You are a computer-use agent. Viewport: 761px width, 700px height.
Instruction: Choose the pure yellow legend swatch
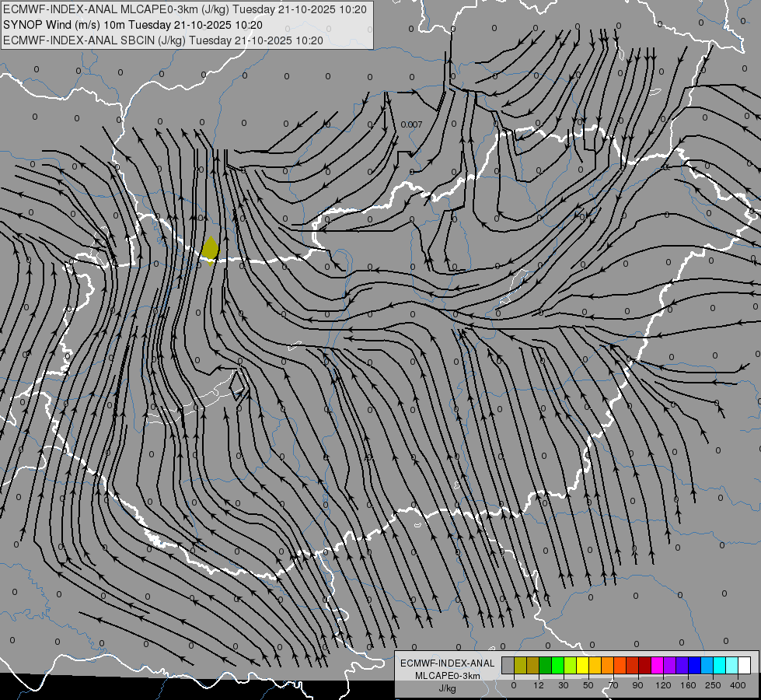point(582,665)
